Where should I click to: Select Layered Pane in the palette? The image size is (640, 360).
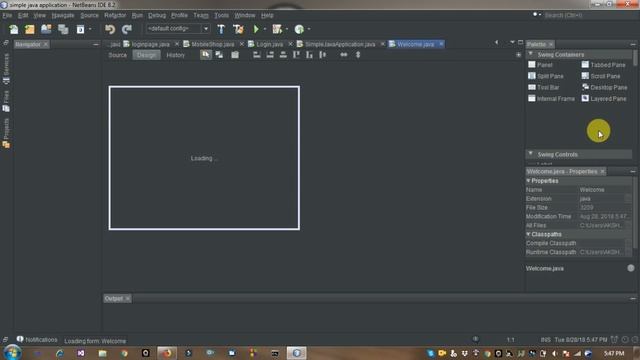604,98
